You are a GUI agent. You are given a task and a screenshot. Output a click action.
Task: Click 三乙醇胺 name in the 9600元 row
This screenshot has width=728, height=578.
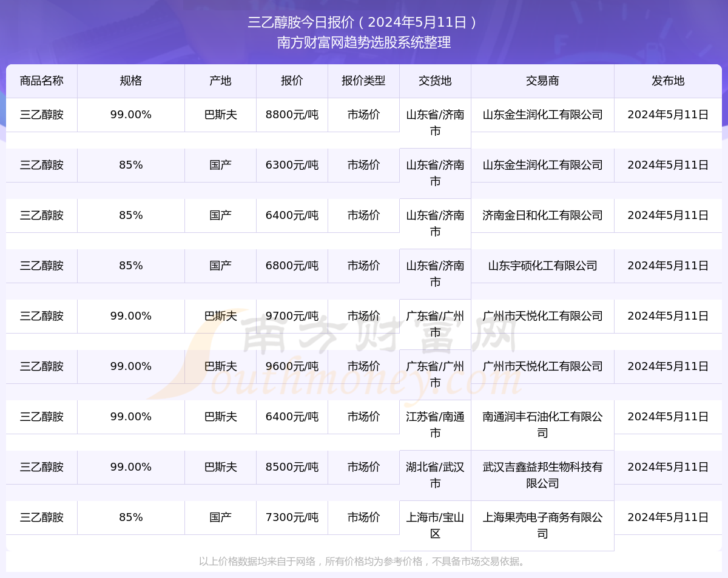coord(42,366)
